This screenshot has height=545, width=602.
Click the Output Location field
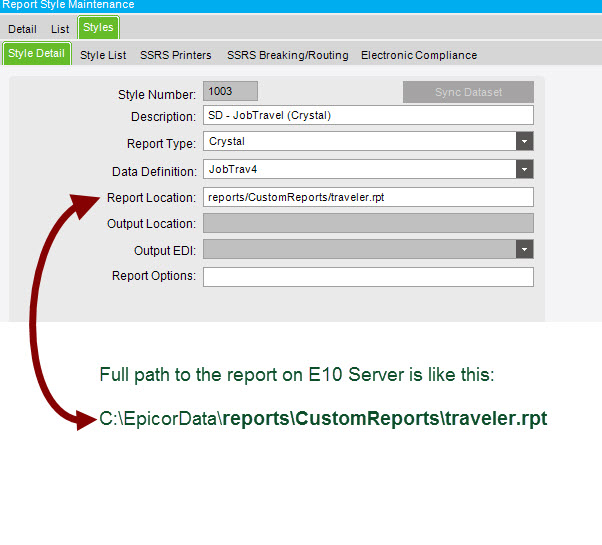368,223
